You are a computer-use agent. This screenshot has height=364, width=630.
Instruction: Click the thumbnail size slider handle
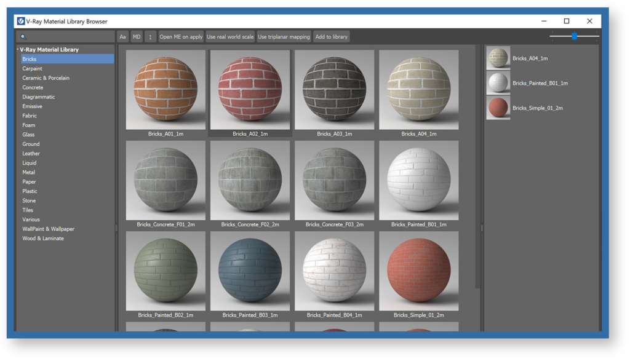coord(575,36)
